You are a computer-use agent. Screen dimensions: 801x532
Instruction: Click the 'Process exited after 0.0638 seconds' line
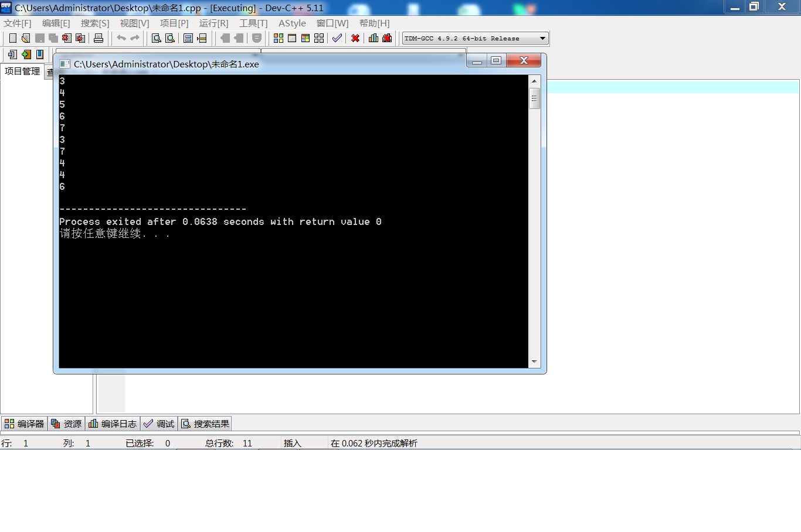(220, 221)
